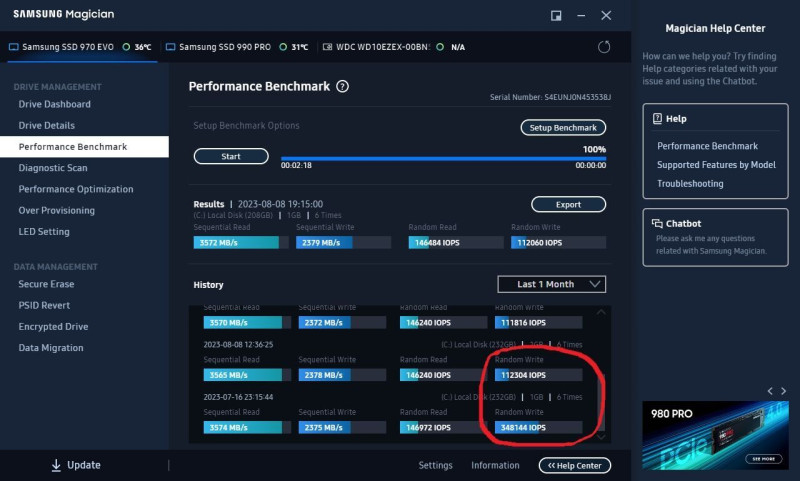The height and width of the screenshot is (481, 800).
Task: Click the 112304 IOPS history value
Action: [x=538, y=375]
